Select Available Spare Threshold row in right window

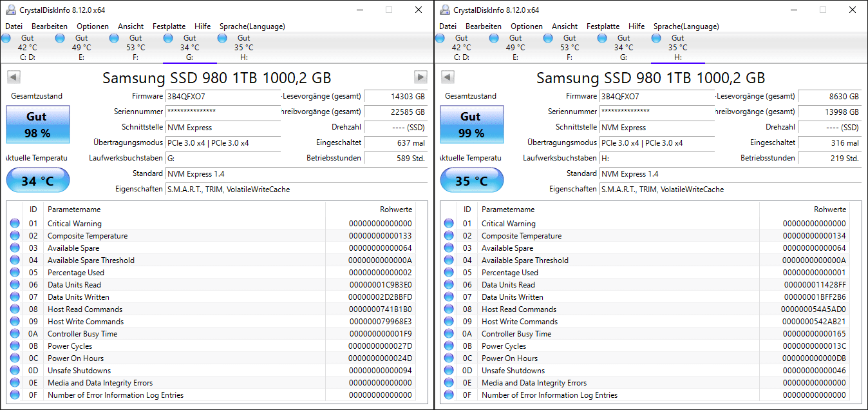point(646,260)
